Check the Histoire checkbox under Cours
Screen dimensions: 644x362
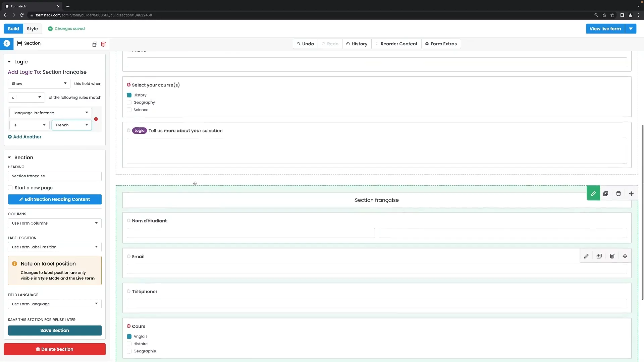point(129,344)
